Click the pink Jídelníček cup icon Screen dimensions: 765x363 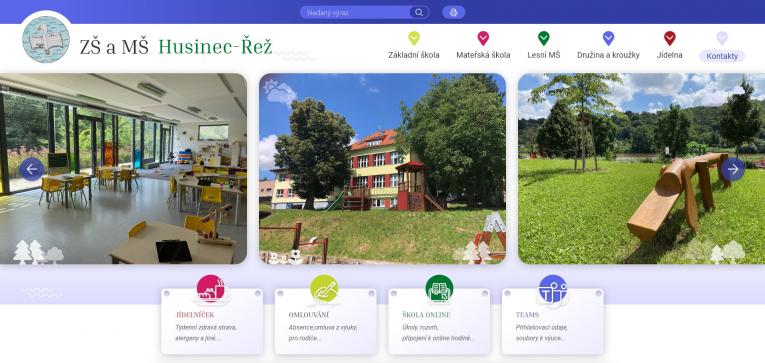(x=211, y=289)
